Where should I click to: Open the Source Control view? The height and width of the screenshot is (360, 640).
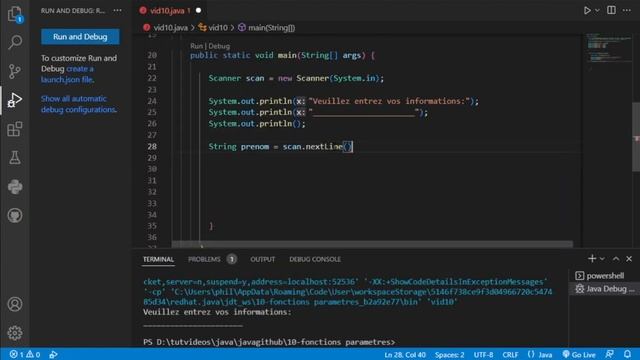tap(15, 71)
